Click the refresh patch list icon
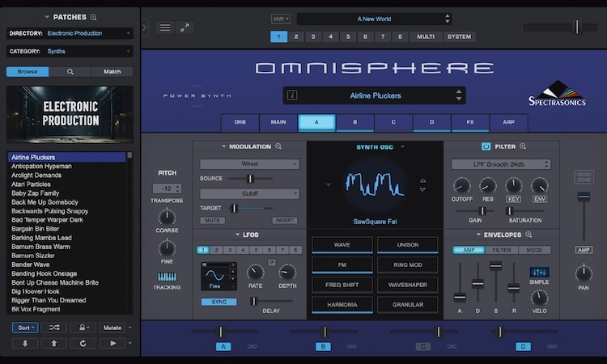The width and height of the screenshot is (607, 364). (82, 343)
